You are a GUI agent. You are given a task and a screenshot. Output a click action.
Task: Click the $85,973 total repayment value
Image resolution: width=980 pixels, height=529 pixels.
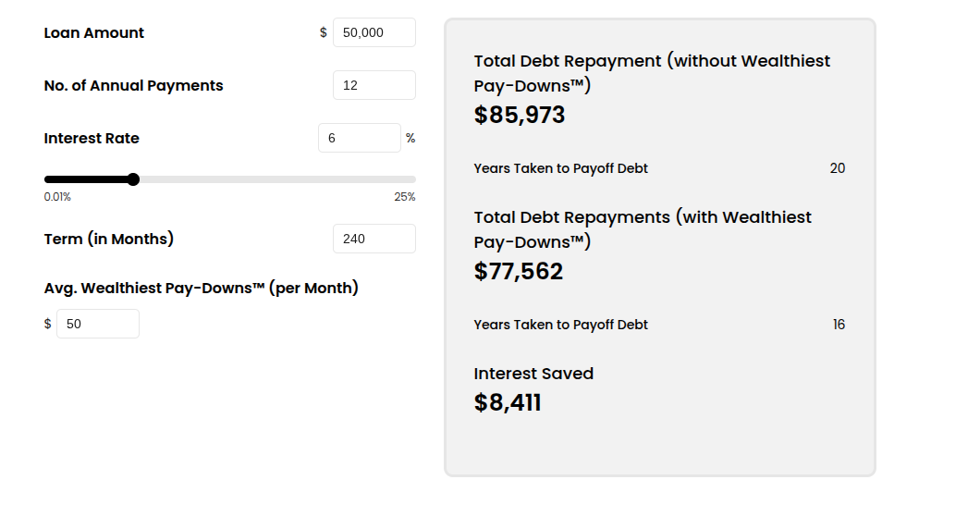(520, 115)
